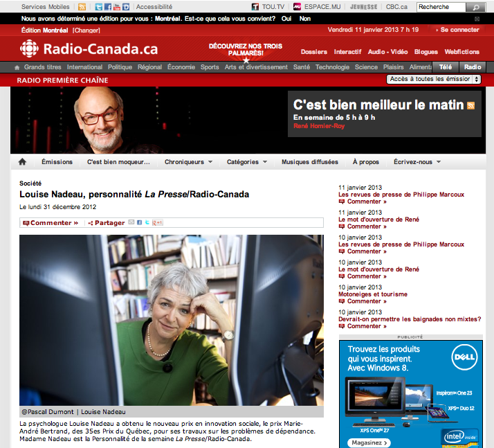The width and height of the screenshot is (494, 448).
Task: Click the host portrait banner image
Action: [99, 120]
